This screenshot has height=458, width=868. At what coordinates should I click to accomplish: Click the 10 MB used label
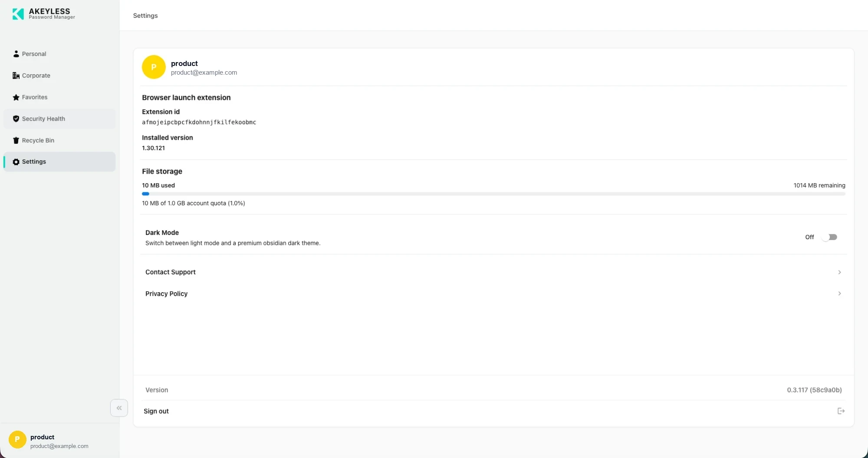point(158,185)
